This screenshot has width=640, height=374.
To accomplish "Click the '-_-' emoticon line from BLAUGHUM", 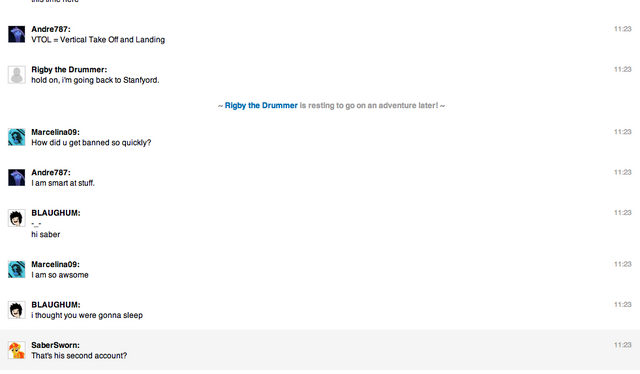I will click(36, 224).
